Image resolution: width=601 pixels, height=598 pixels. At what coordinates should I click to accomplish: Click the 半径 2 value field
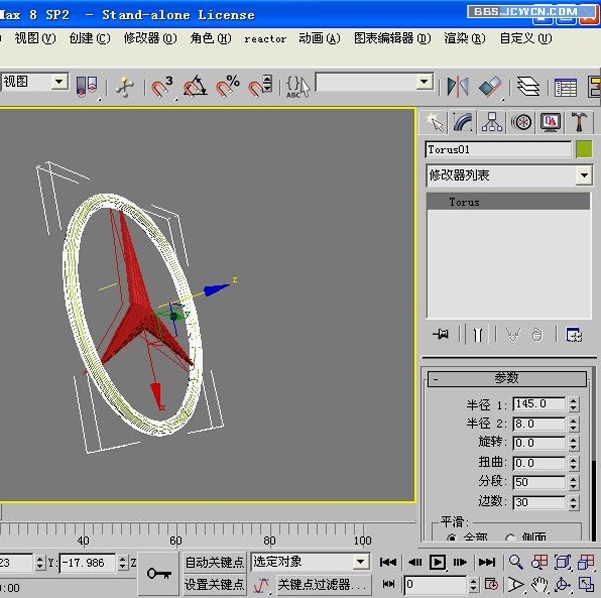pos(539,424)
